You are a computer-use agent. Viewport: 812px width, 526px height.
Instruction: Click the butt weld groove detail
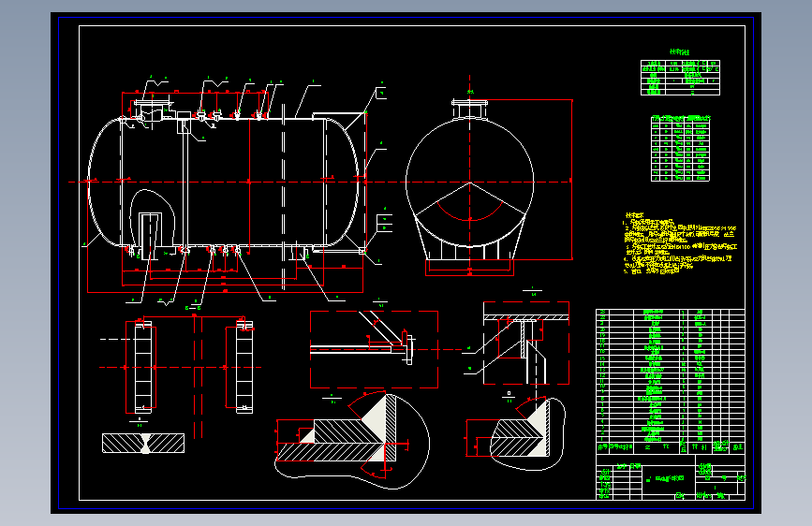pos(143,443)
